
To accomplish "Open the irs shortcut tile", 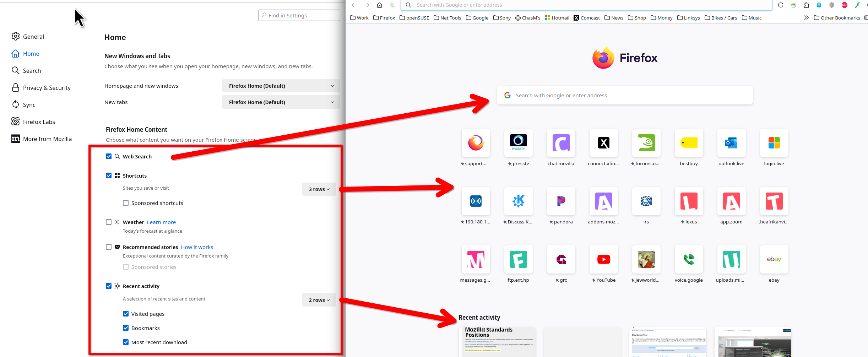I will click(x=646, y=201).
